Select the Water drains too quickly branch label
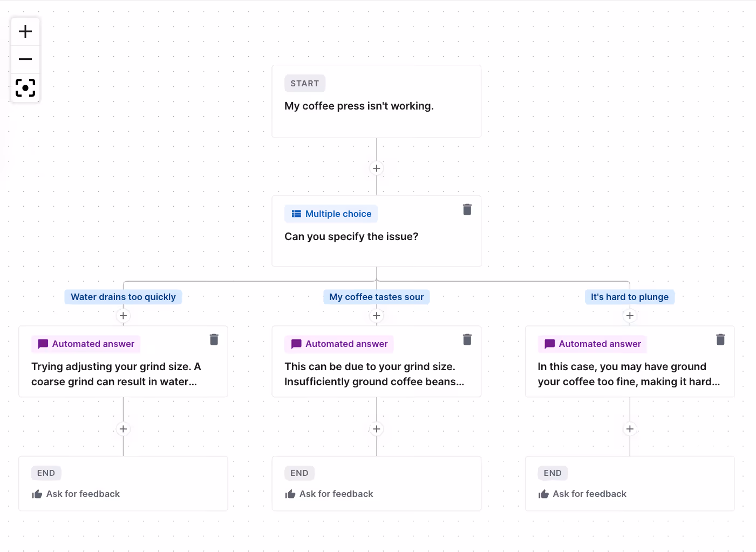The height and width of the screenshot is (552, 756). [x=123, y=297]
